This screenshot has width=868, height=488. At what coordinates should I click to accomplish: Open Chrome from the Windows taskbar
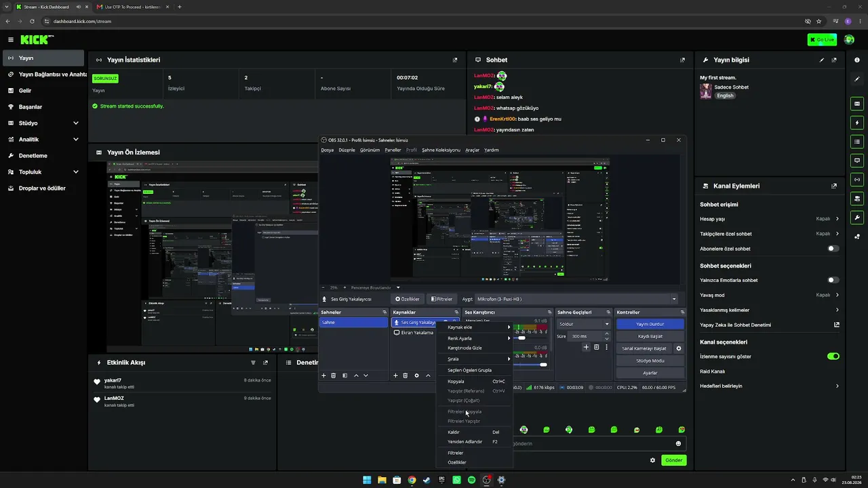(412, 480)
